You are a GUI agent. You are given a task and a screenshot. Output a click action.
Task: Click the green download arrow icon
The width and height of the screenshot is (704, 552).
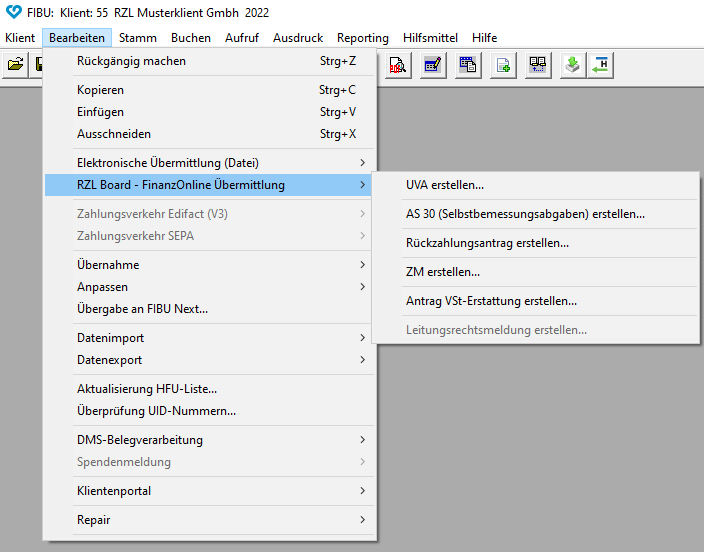pyautogui.click(x=571, y=65)
